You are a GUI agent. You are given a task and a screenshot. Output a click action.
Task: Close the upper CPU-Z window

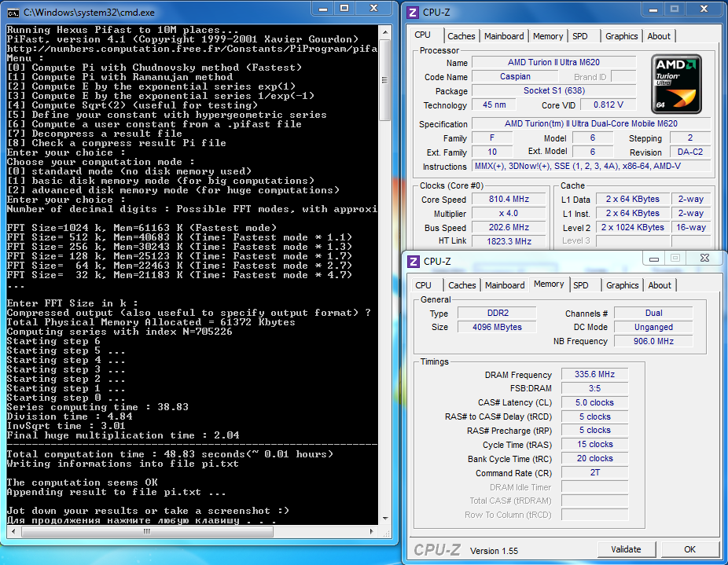click(x=704, y=9)
